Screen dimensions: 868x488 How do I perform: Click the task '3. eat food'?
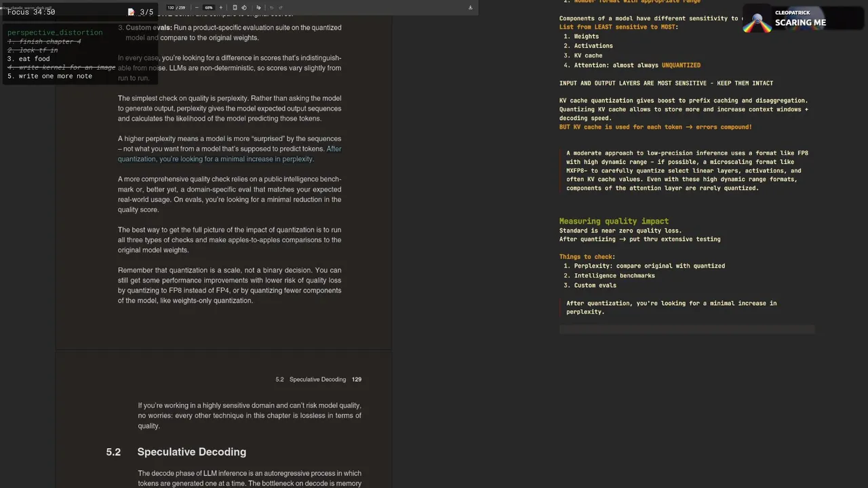[28, 59]
